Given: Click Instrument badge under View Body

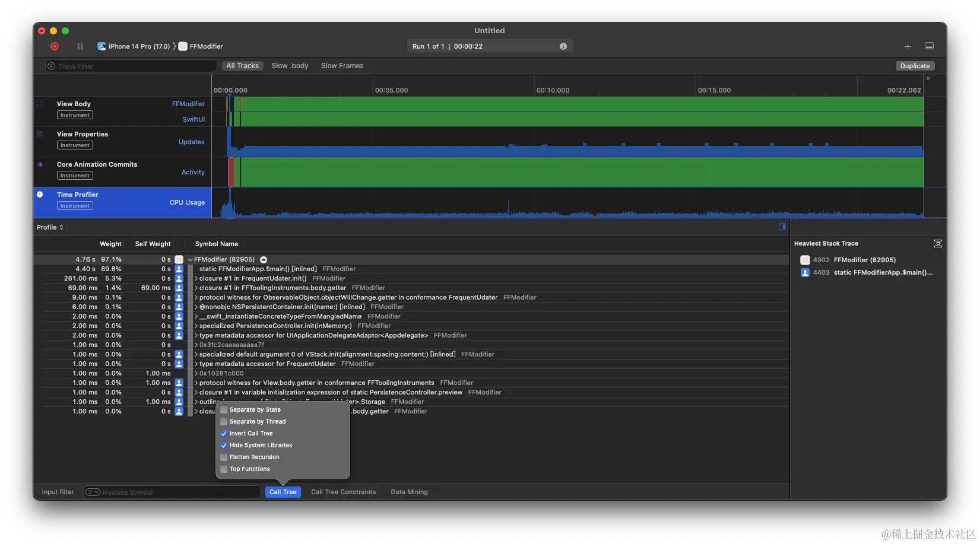Looking at the screenshot, I should click(75, 115).
